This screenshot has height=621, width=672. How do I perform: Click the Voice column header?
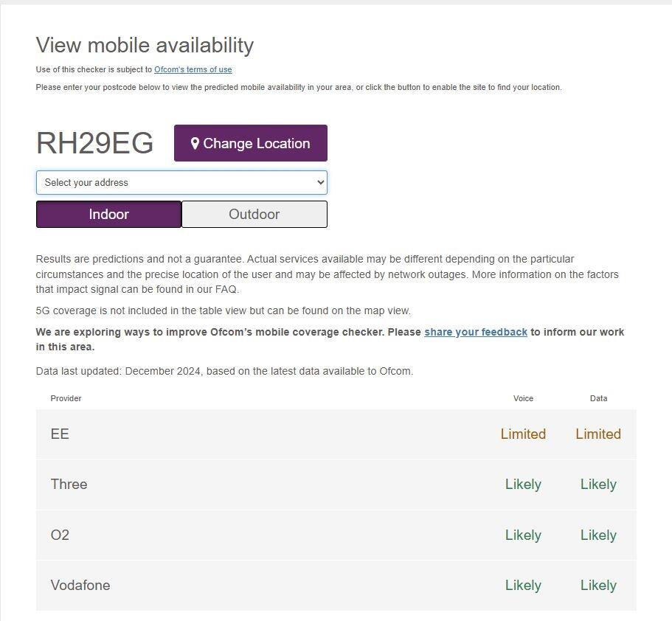(x=523, y=398)
